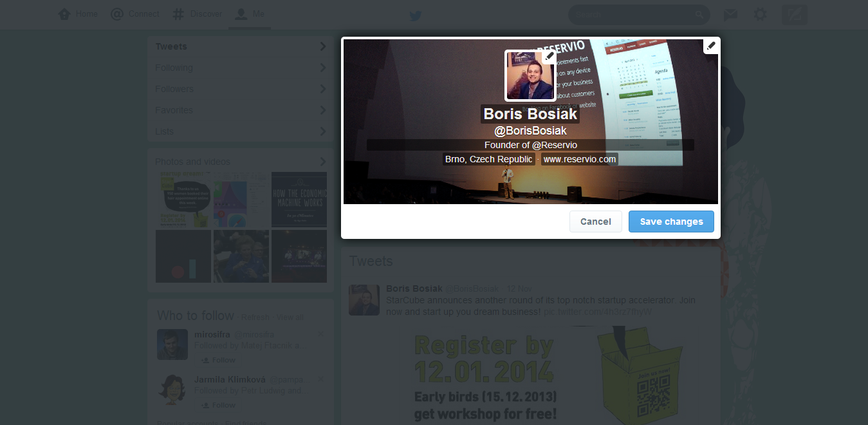The height and width of the screenshot is (425, 868).
Task: Click the chevron next to Lists
Action: [323, 131]
